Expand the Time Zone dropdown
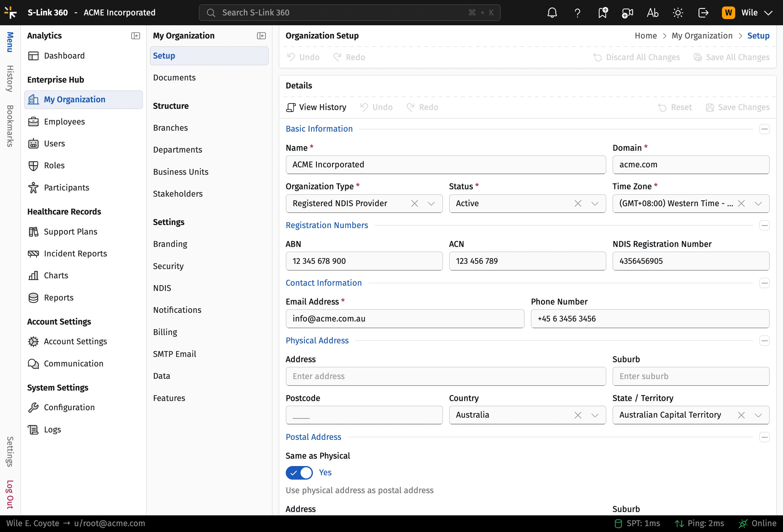Screen dimensions: 783x532 tap(758, 203)
